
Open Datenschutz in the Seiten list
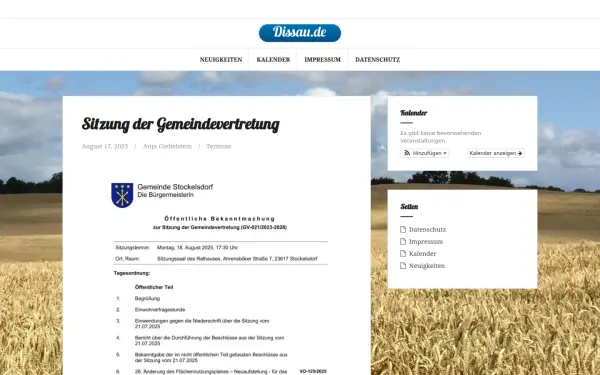(x=427, y=230)
